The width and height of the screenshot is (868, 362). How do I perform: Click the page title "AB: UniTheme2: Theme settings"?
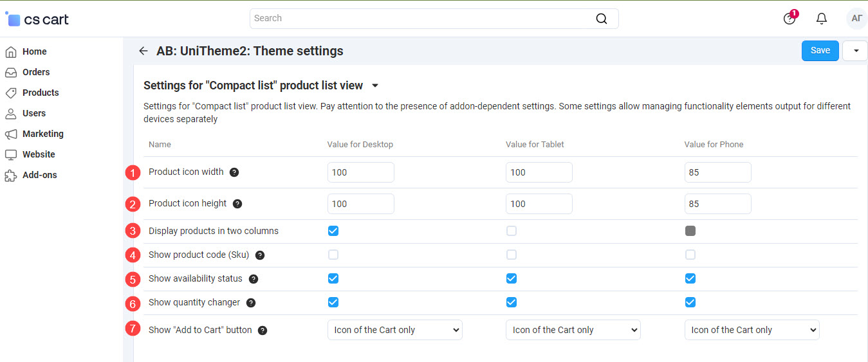(x=250, y=51)
